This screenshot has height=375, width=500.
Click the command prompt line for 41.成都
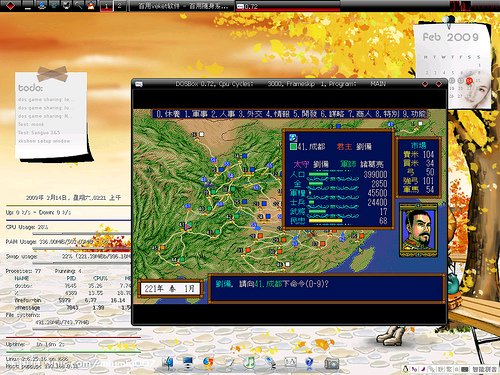(272, 284)
